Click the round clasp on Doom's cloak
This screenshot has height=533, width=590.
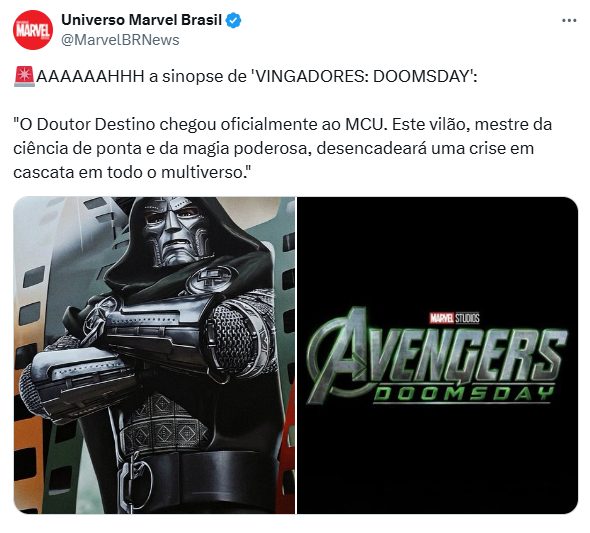(x=212, y=279)
